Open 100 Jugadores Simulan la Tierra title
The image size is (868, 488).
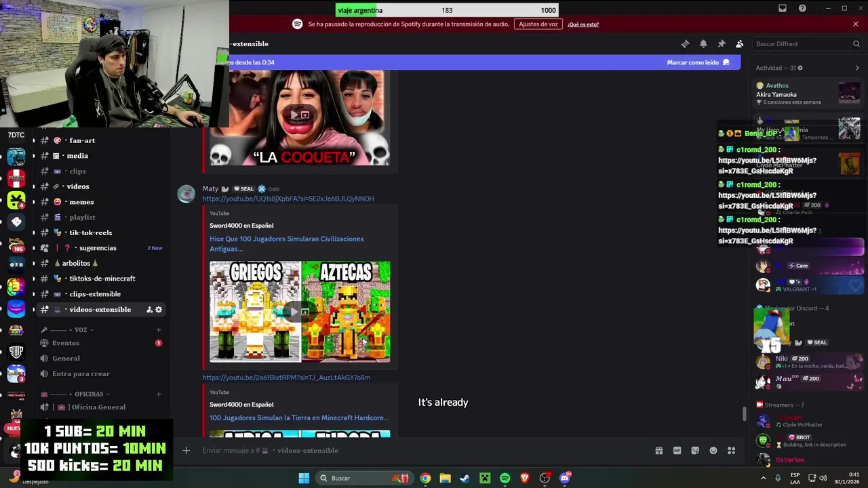point(299,418)
